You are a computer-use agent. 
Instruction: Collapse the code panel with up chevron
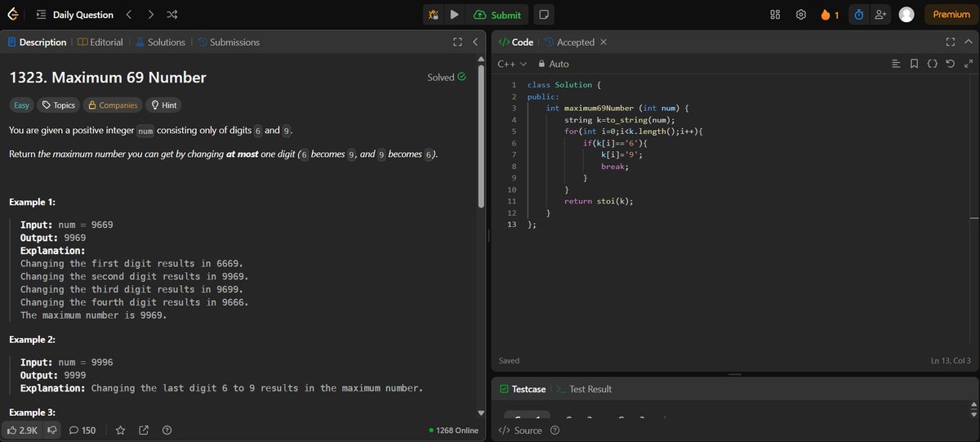(x=967, y=42)
